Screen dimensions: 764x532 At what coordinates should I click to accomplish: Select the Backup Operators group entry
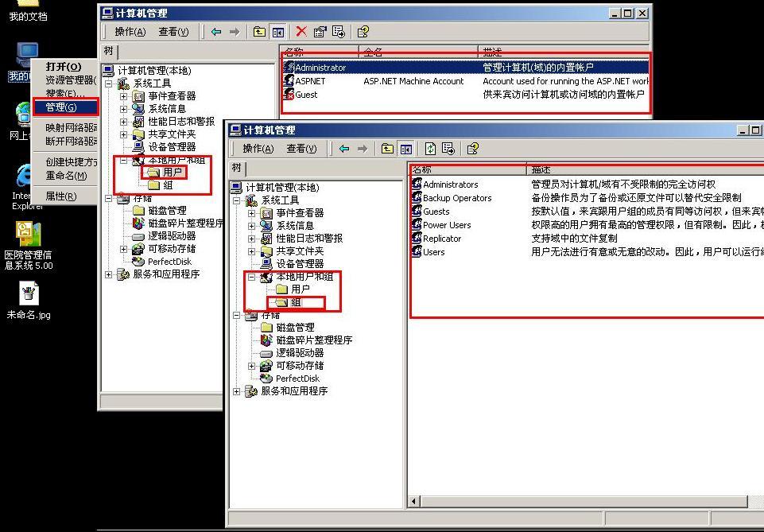pos(452,198)
